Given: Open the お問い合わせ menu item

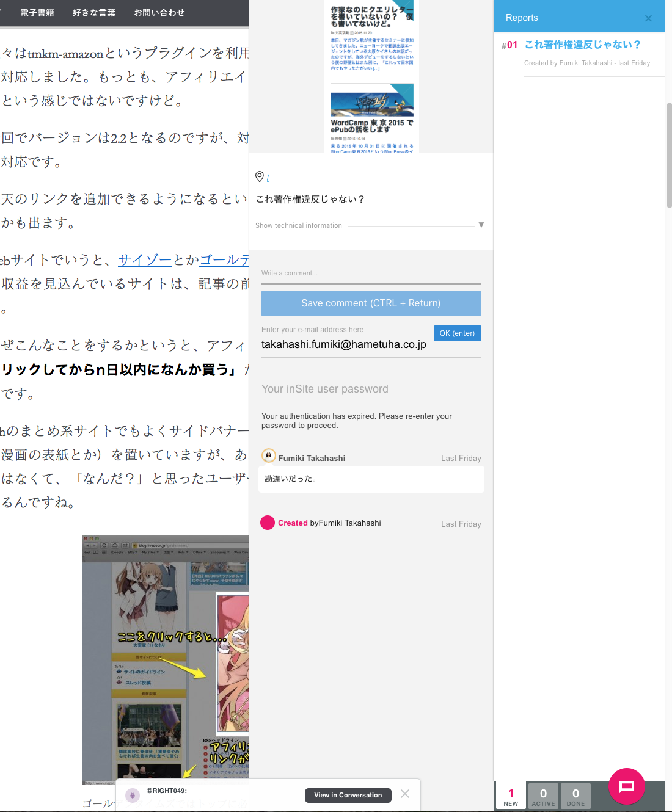Looking at the screenshot, I should 159,13.
